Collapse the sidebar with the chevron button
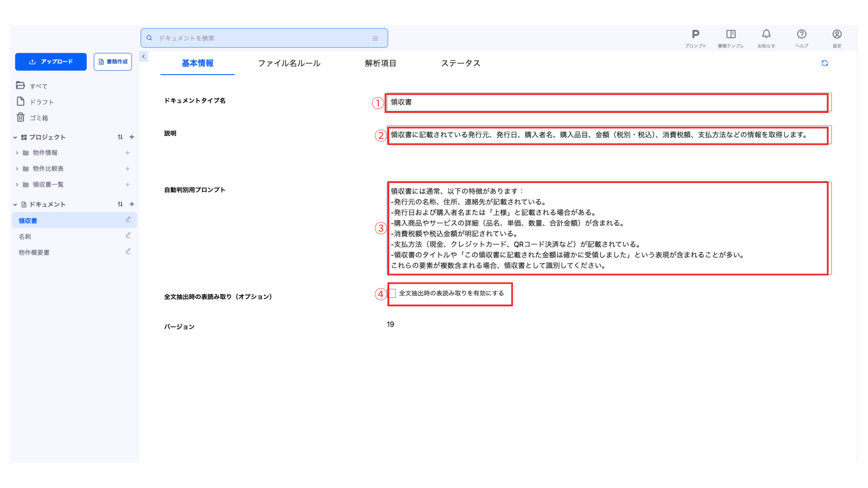 tap(143, 56)
